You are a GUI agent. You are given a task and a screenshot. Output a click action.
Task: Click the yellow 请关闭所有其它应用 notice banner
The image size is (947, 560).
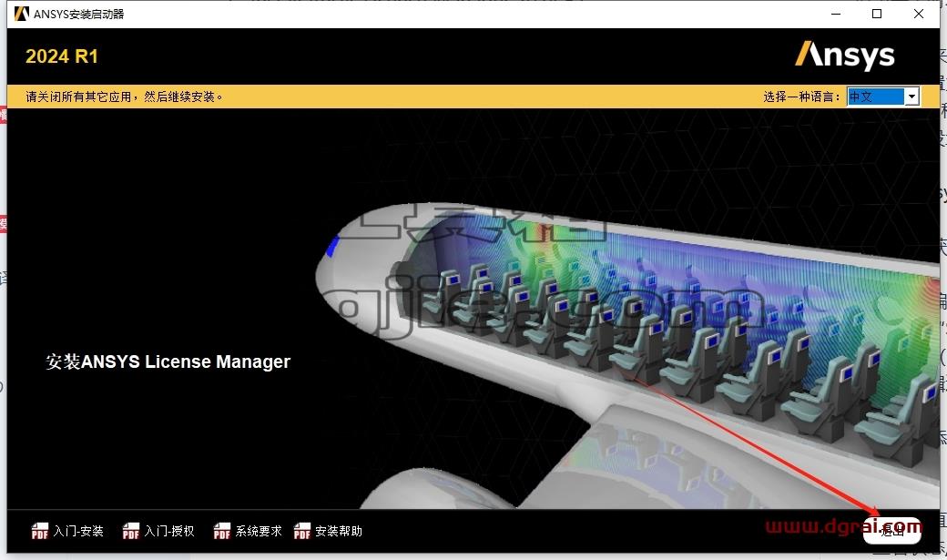[473, 97]
